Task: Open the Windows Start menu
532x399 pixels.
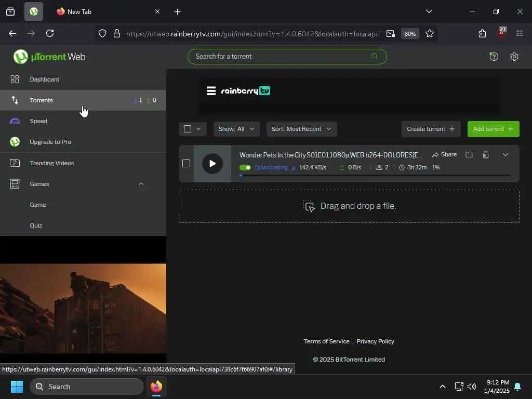Action: click(17, 387)
